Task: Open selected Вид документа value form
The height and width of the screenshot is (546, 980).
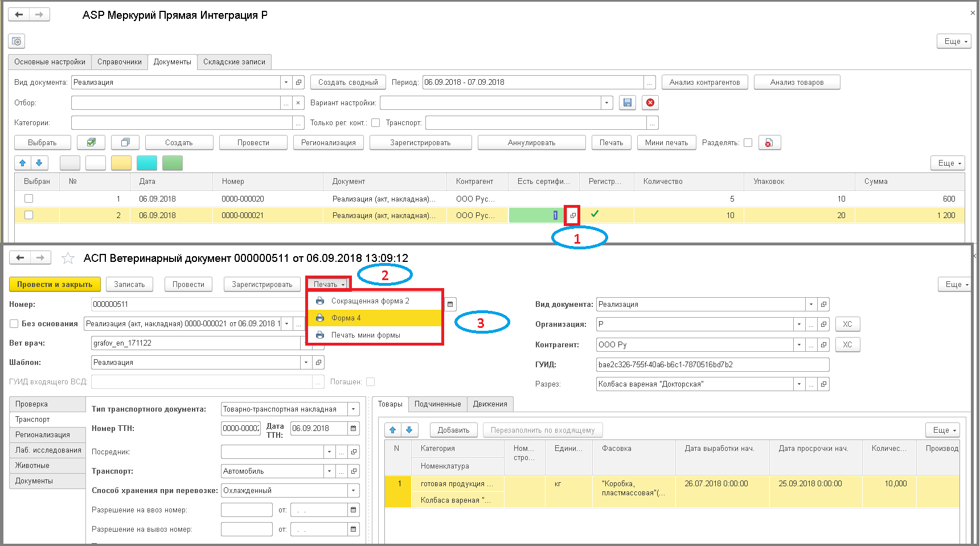Action: pyautogui.click(x=298, y=82)
